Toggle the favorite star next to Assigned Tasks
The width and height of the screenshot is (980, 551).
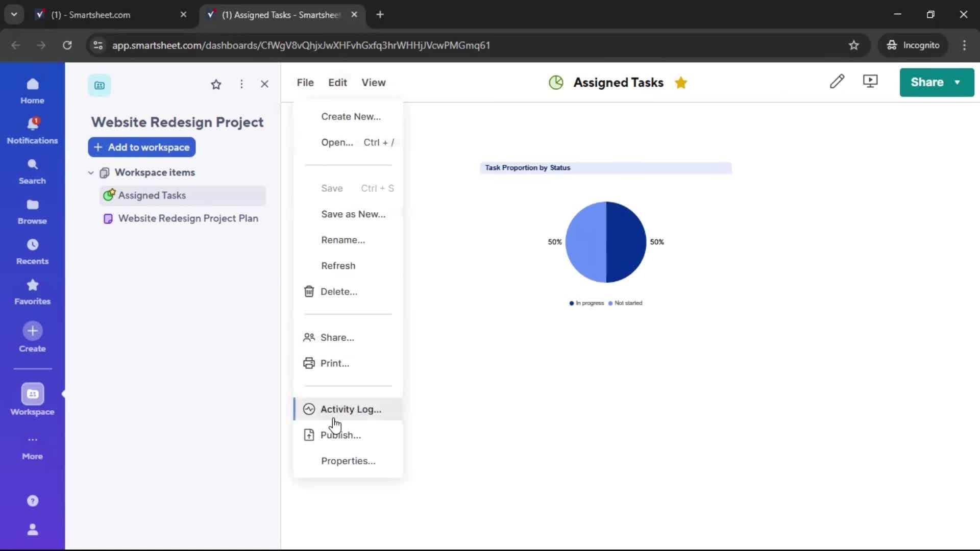681,82
